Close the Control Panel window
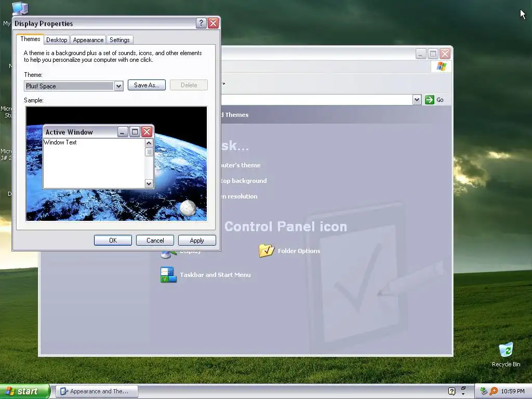The height and width of the screenshot is (399, 532). pyautogui.click(x=445, y=54)
